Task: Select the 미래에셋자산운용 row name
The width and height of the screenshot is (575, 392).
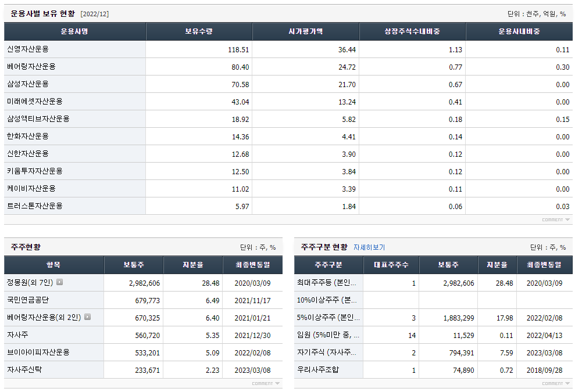Action: [35, 102]
